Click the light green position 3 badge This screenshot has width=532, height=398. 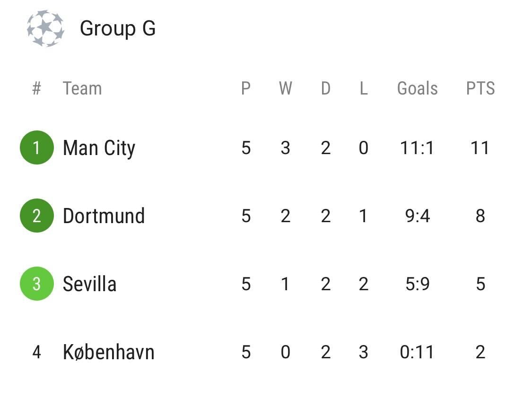click(x=36, y=284)
